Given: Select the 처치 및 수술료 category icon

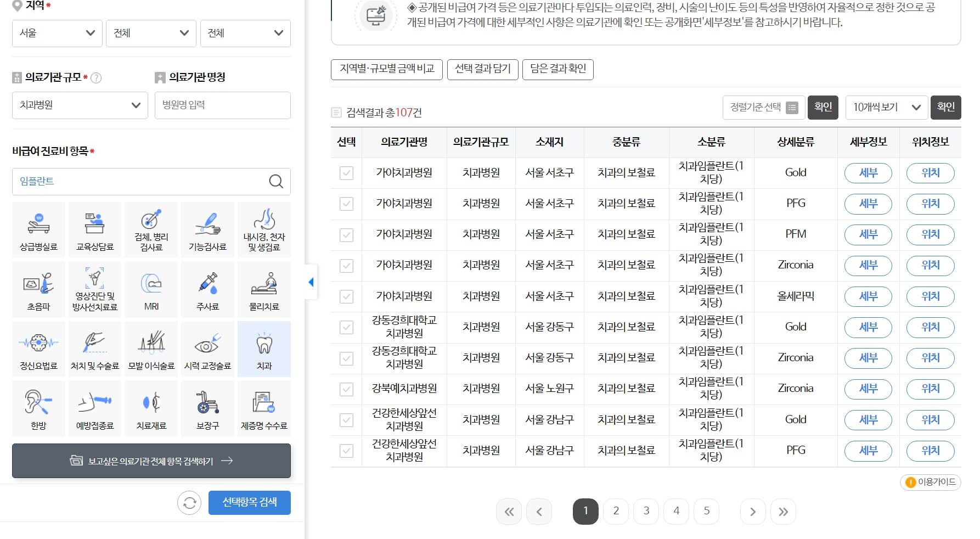Looking at the screenshot, I should coord(95,349).
